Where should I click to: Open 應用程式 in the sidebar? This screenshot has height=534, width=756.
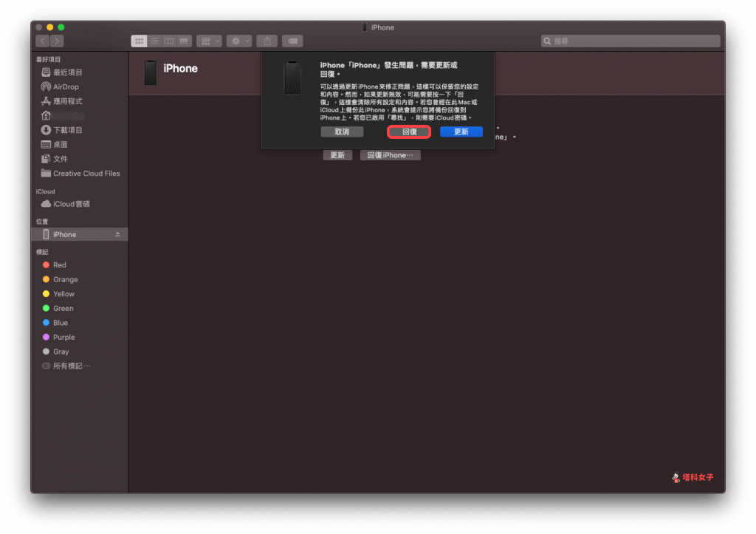[x=80, y=101]
